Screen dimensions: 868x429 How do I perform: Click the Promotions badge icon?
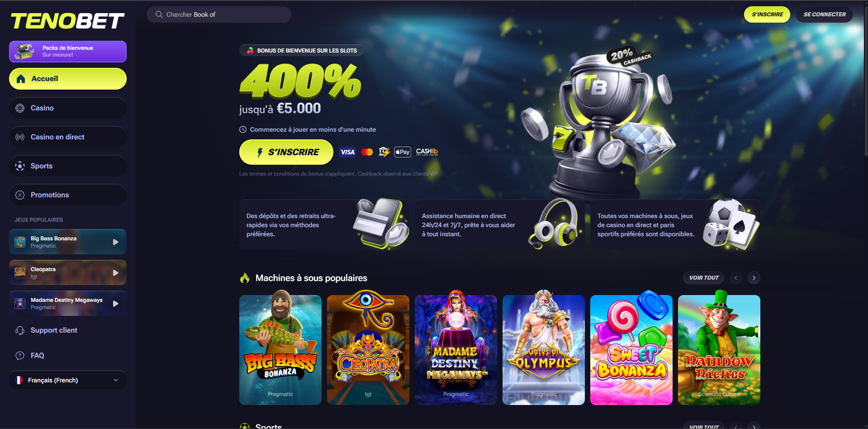pyautogui.click(x=20, y=195)
